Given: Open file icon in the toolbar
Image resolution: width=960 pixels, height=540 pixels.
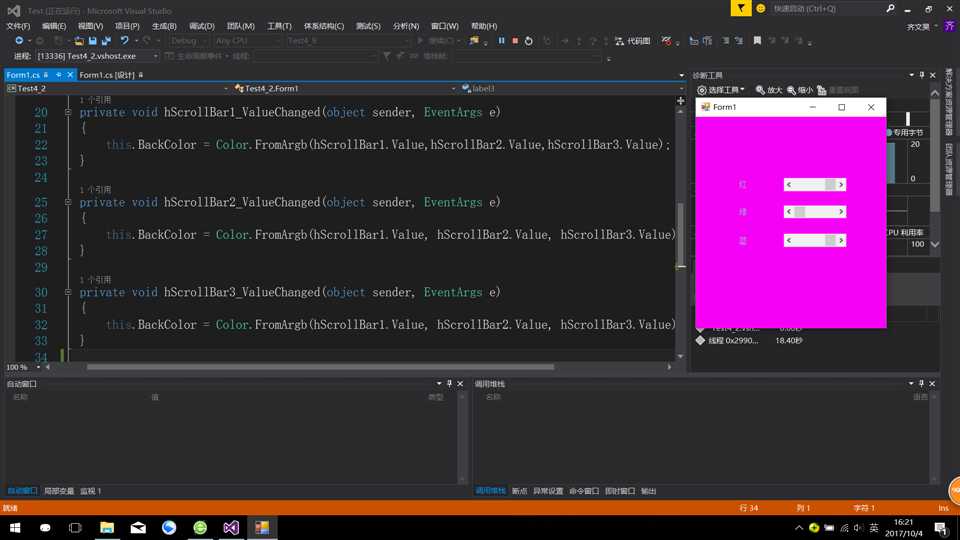Looking at the screenshot, I should (79, 41).
